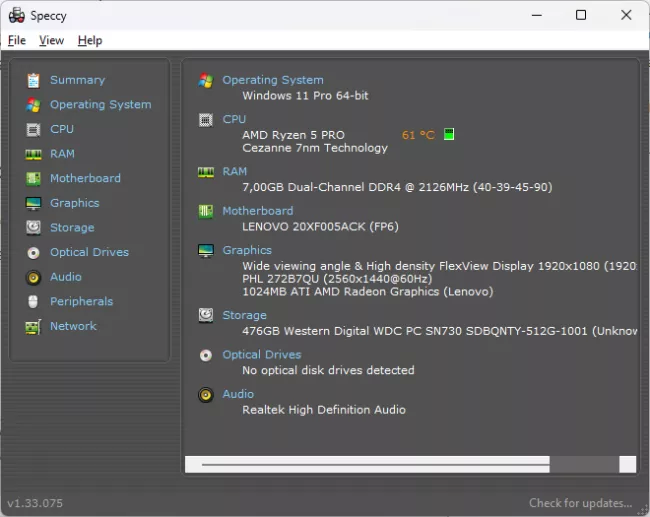Click the 61 °C CPU temperature reading
Viewport: 650px width, 517px height.
point(418,135)
